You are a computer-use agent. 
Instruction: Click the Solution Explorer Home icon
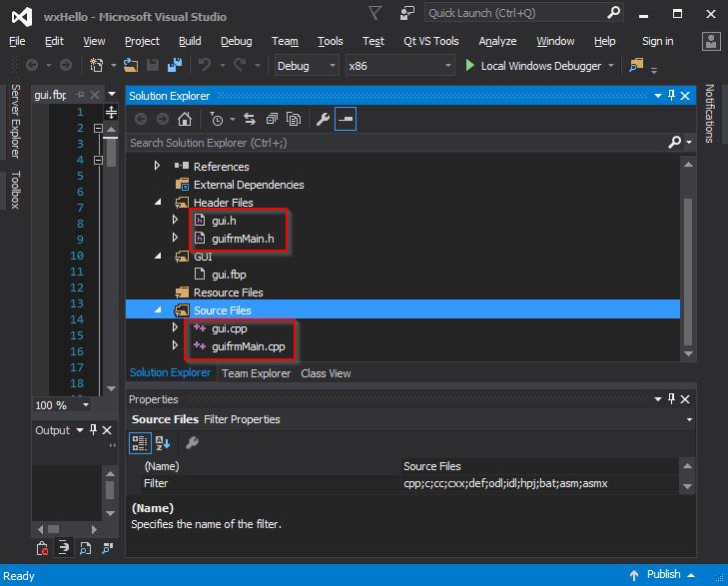tap(185, 119)
